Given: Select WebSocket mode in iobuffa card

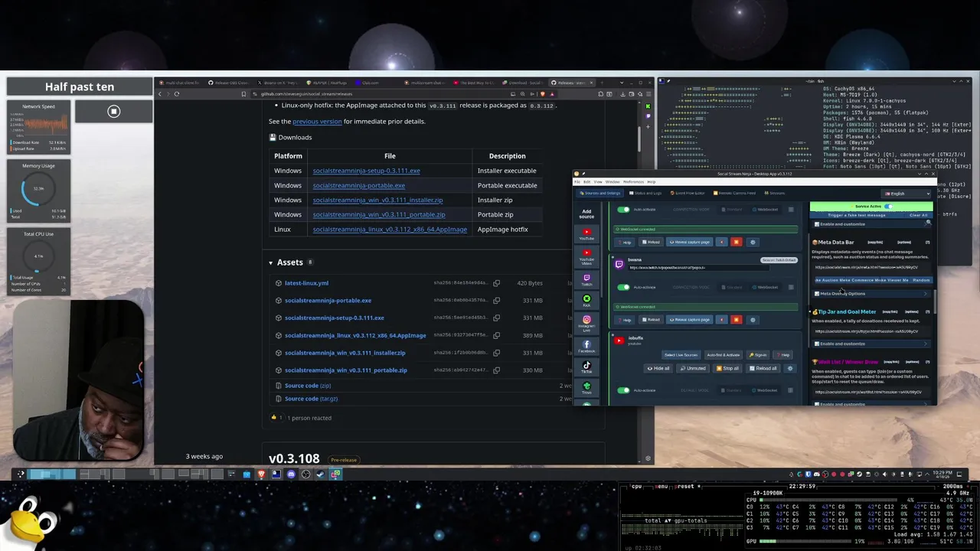Looking at the screenshot, I should point(766,390).
